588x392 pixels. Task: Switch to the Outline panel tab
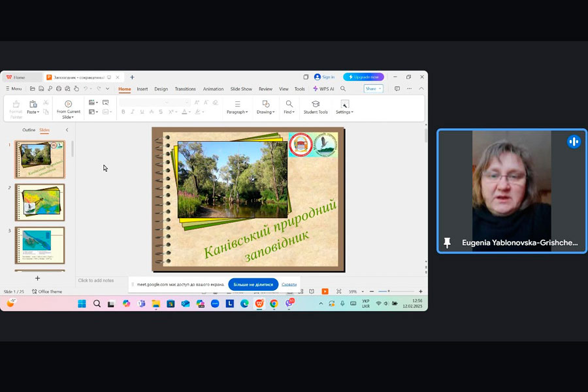tap(29, 130)
